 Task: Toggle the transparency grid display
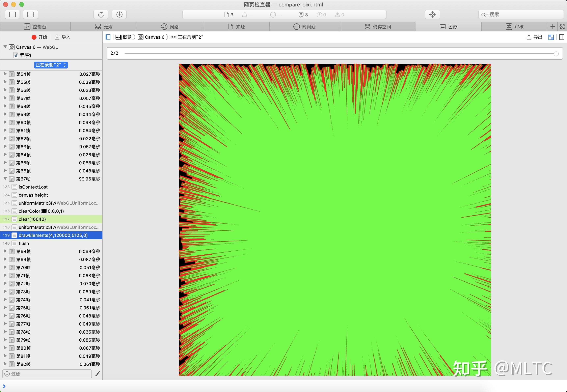[551, 37]
